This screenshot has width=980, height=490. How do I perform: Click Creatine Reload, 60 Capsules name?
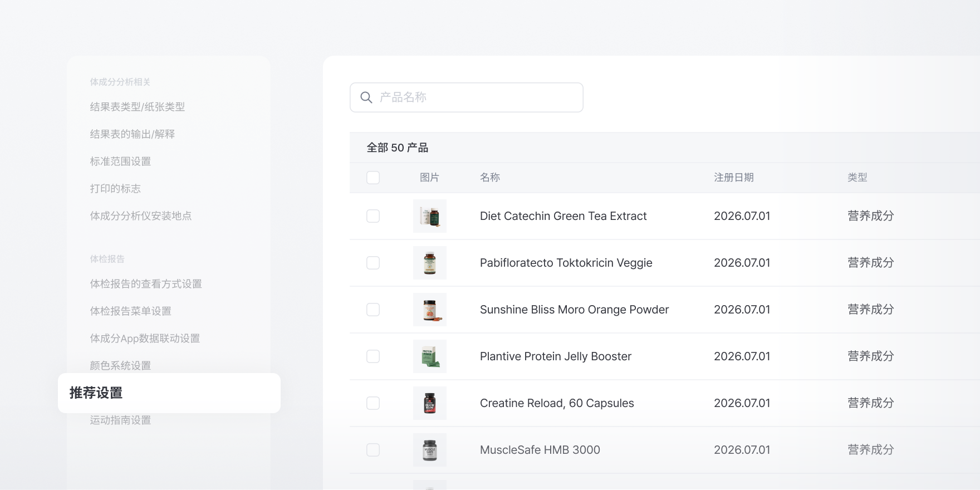[557, 403]
